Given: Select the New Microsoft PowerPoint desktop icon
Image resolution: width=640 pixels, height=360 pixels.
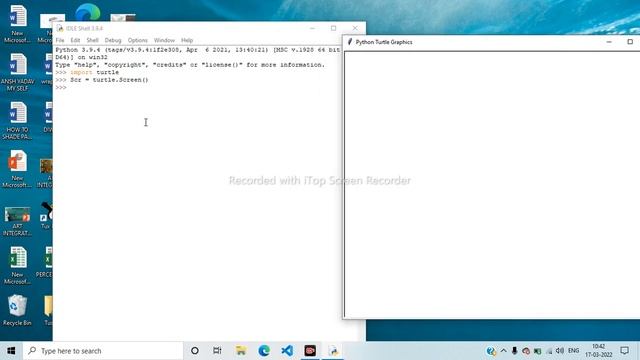Looking at the screenshot, I should (x=18, y=169).
